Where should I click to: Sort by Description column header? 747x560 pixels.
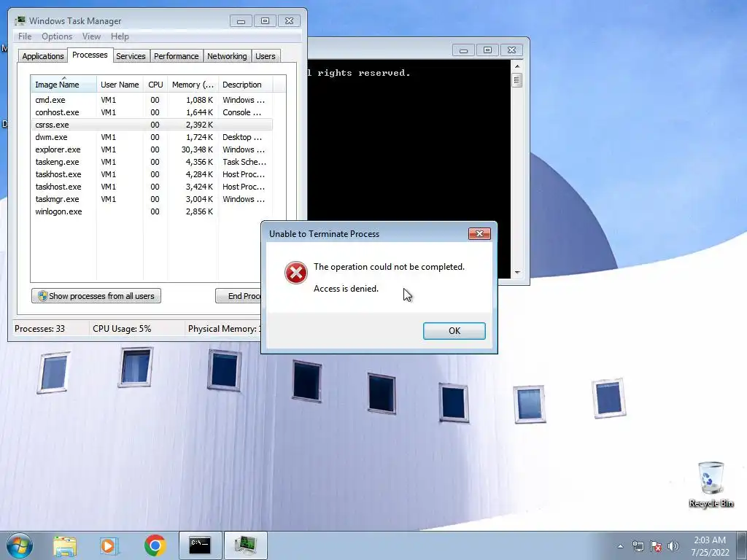click(245, 85)
